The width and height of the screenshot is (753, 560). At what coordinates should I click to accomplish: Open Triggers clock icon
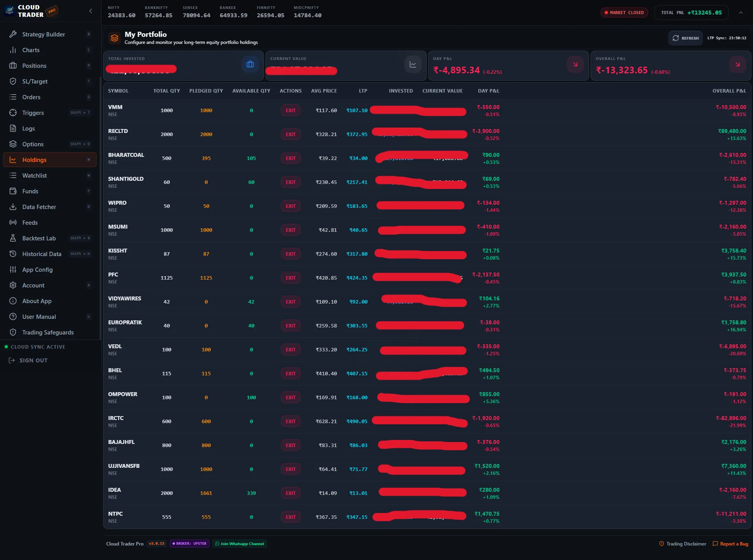pyautogui.click(x=13, y=113)
